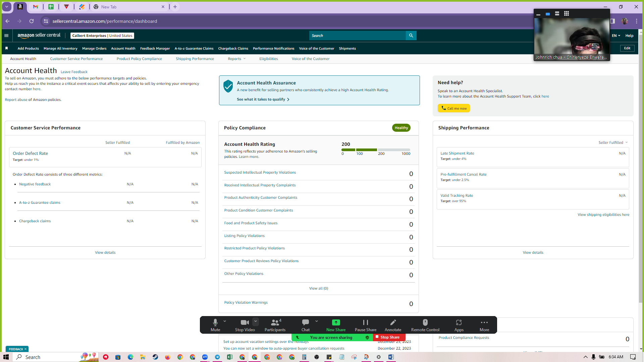Reload the Seller Central page
This screenshot has height=362, width=644.
[32, 21]
